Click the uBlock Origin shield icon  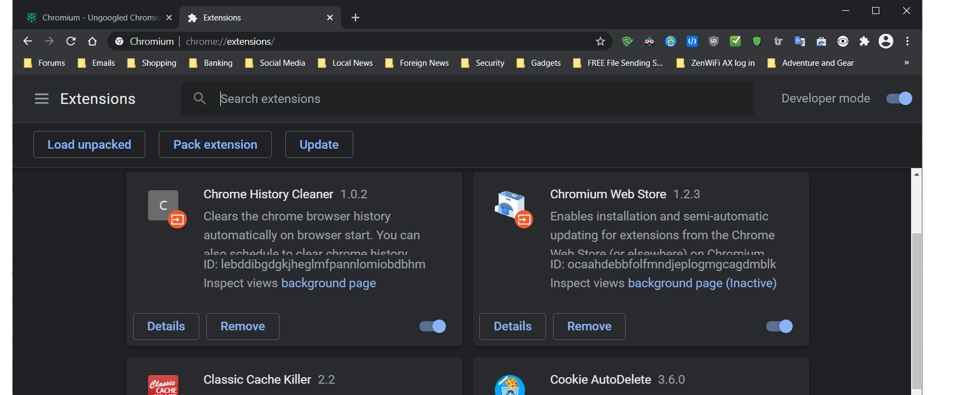click(713, 41)
